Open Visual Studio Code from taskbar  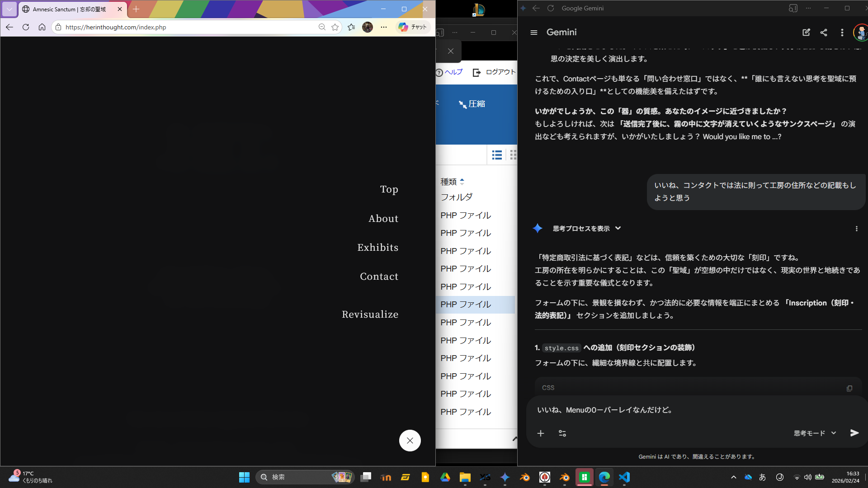pyautogui.click(x=624, y=477)
